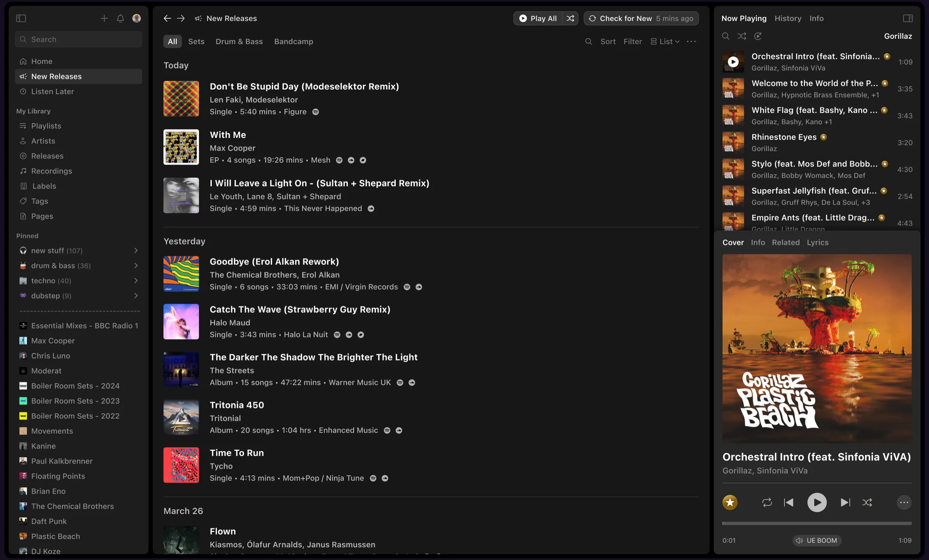929x560 pixels.
Task: Play Orchestral Intro from queue thumbnail
Action: point(733,62)
